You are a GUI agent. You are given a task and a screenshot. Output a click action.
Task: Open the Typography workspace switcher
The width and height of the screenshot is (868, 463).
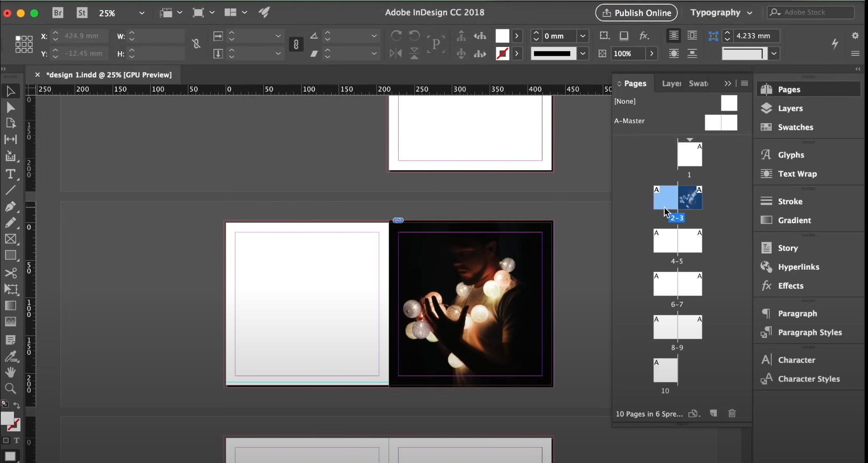(721, 13)
